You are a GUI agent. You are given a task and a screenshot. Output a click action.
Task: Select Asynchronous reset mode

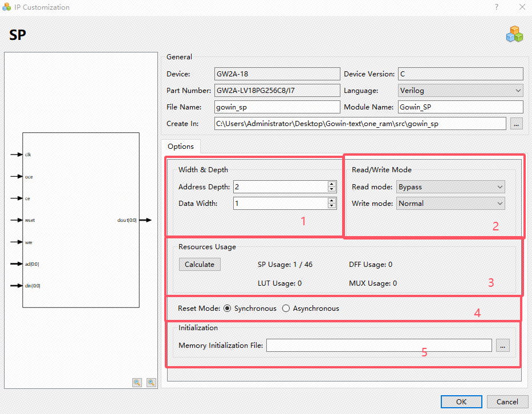[x=286, y=308]
